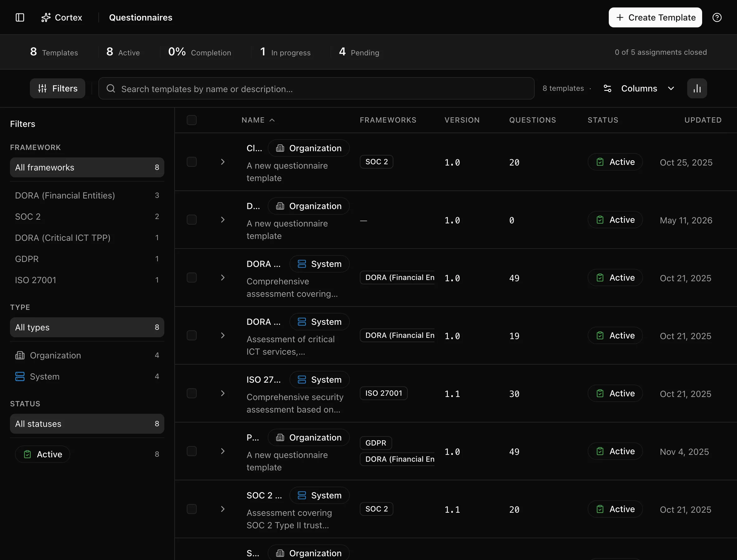
Task: Click the Organization badge on the D... row
Action: pos(308,206)
